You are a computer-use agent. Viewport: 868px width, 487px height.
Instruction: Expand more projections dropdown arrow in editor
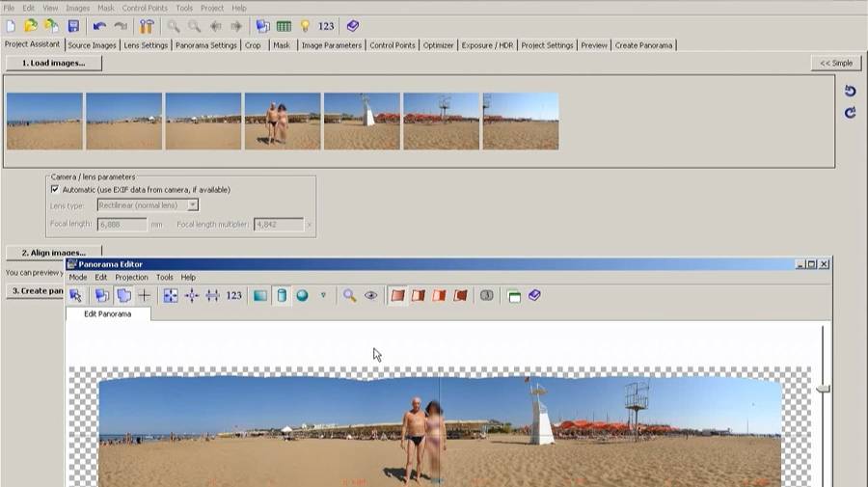coord(323,295)
